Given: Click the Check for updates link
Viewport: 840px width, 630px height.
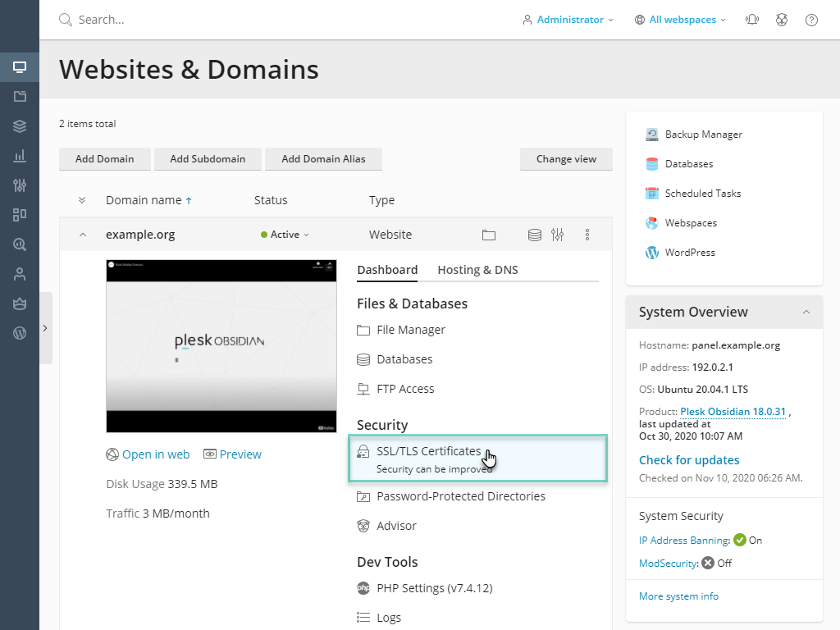Looking at the screenshot, I should (x=689, y=460).
